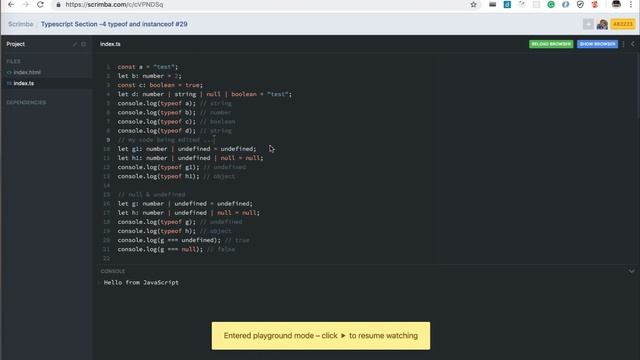Open the Scrimba user avatar
Viewport: 640px width, 360px height.
tap(602, 24)
